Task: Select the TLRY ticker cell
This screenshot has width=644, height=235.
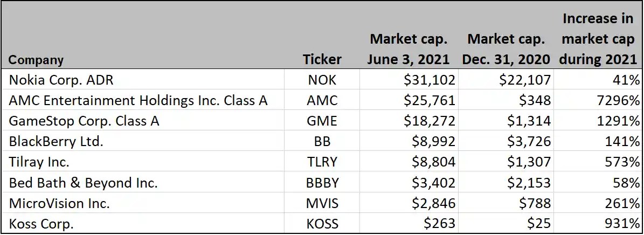Action: (322, 162)
